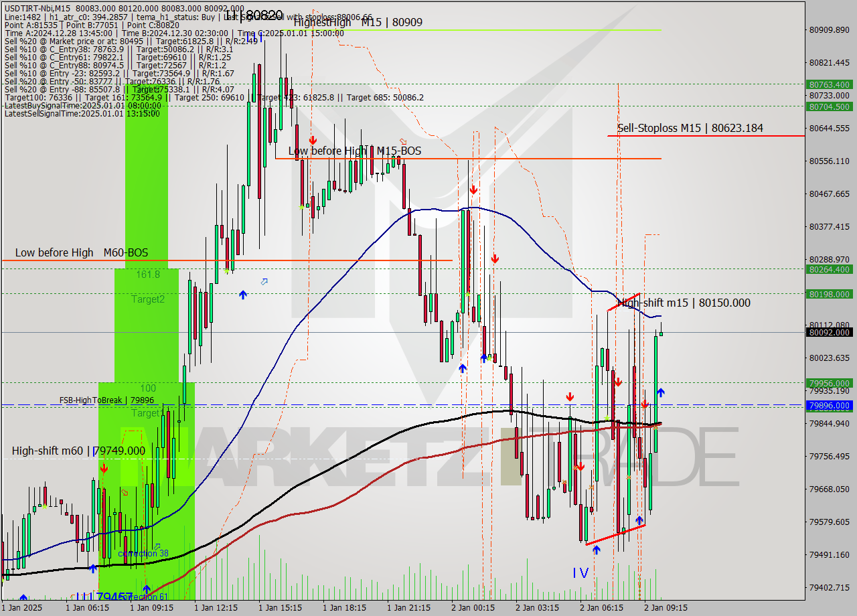Click the 1 Jan 2025 time label
The image size is (857, 616).
pos(22,608)
